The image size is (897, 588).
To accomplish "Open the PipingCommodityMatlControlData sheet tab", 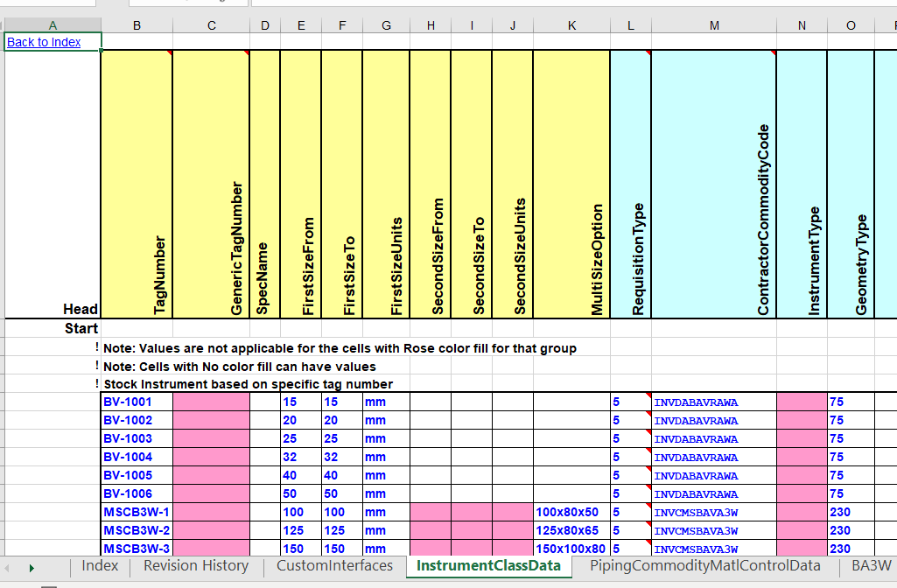I will point(704,566).
